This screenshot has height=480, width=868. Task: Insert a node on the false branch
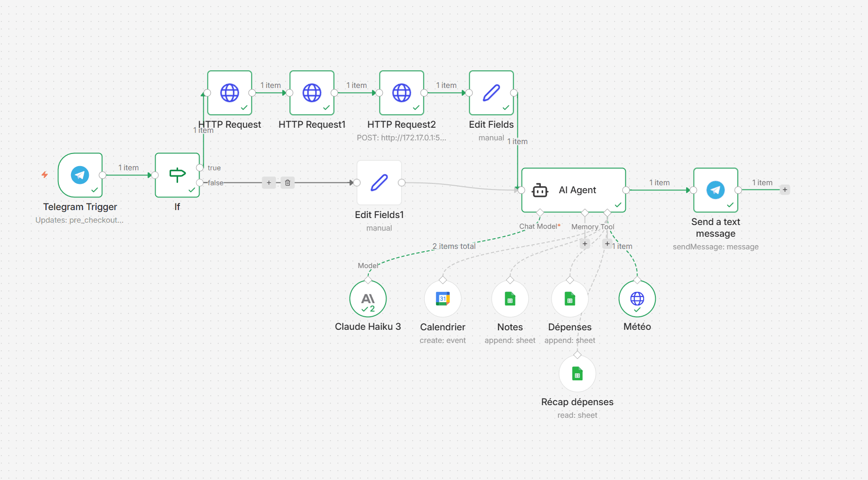(269, 182)
